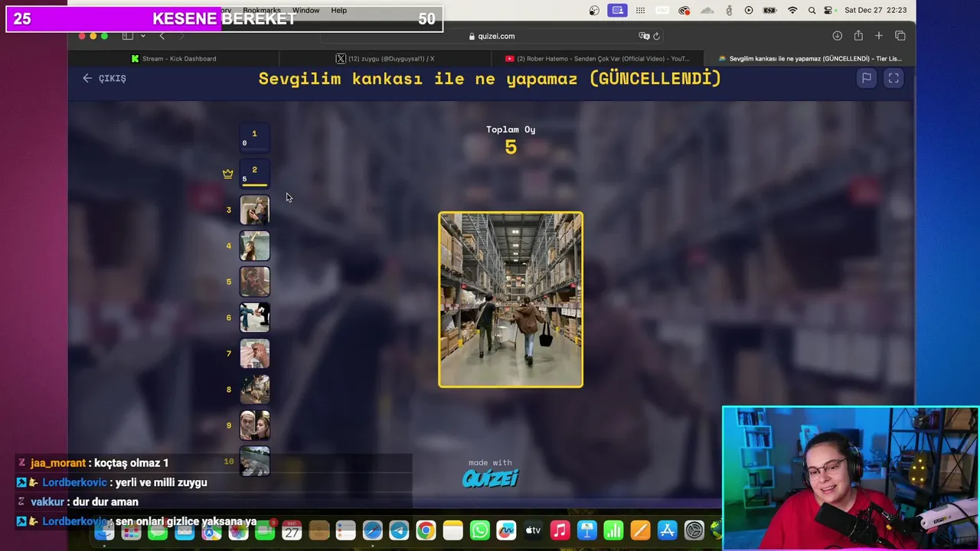Open the rank 6 thumbnail
The image size is (980, 551).
255,318
